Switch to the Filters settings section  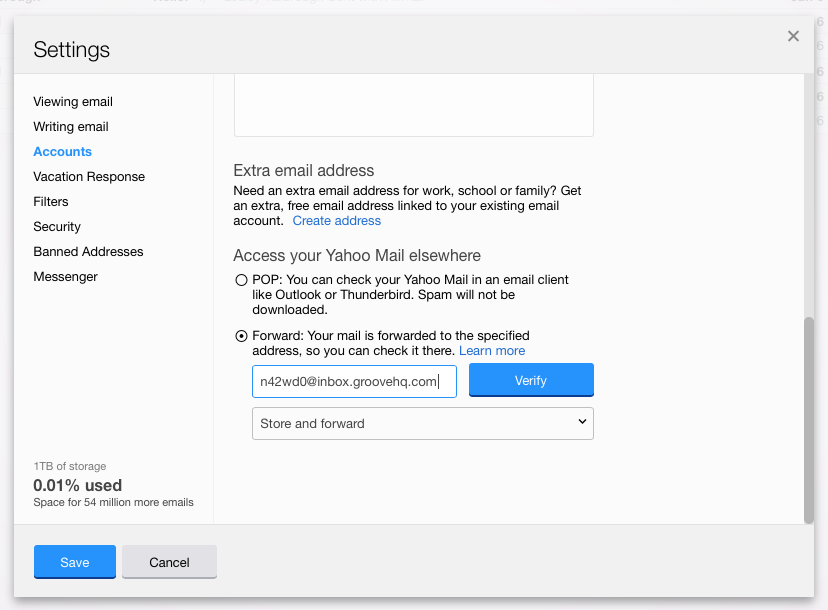[x=51, y=202]
